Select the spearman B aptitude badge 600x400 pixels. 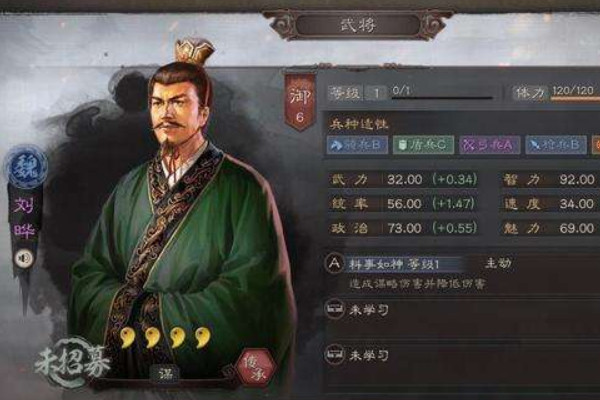(x=556, y=145)
